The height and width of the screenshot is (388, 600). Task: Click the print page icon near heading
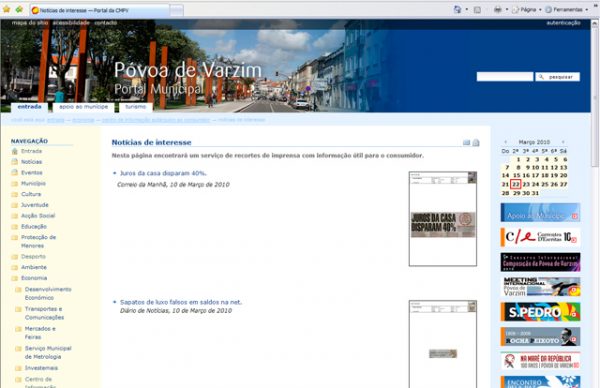476,143
